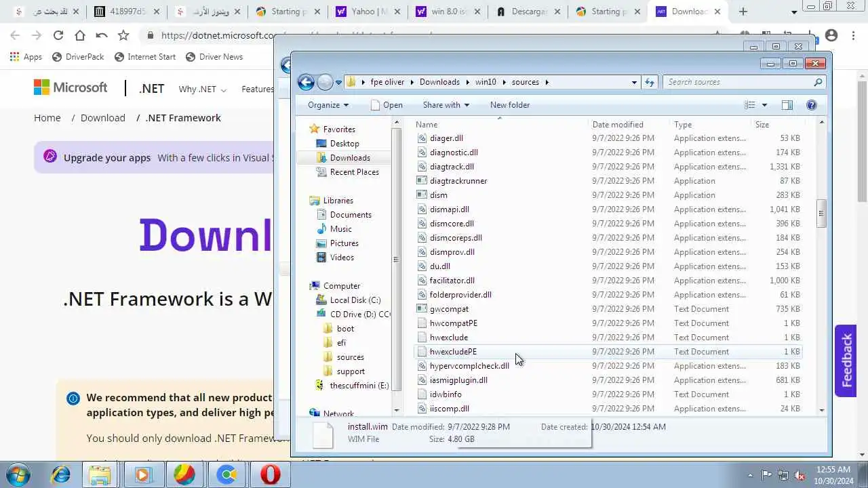This screenshot has height=488, width=868.
Task: Open the view options dropdown arrow
Action: [764, 105]
